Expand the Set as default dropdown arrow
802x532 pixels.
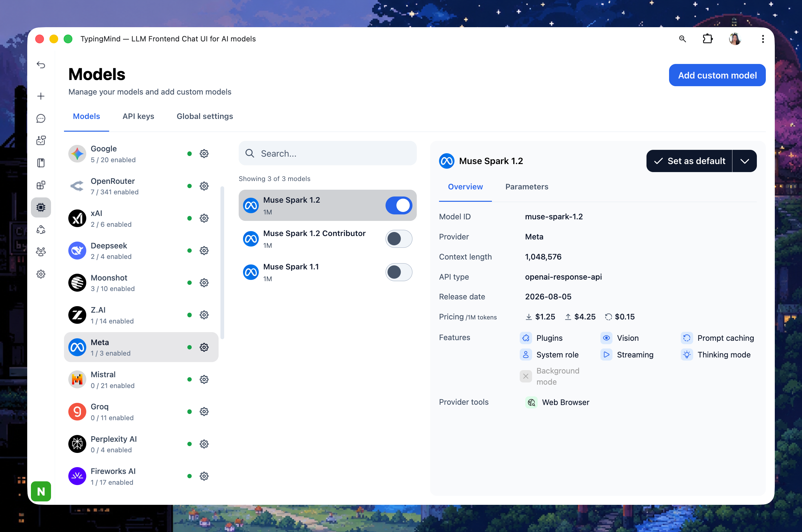(x=744, y=161)
